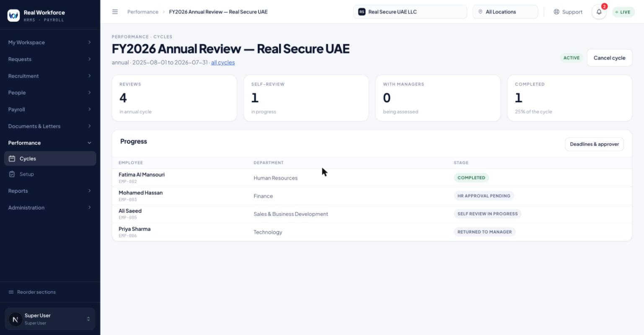644x335 pixels.
Task: Open the notifications bell icon
Action: click(599, 12)
